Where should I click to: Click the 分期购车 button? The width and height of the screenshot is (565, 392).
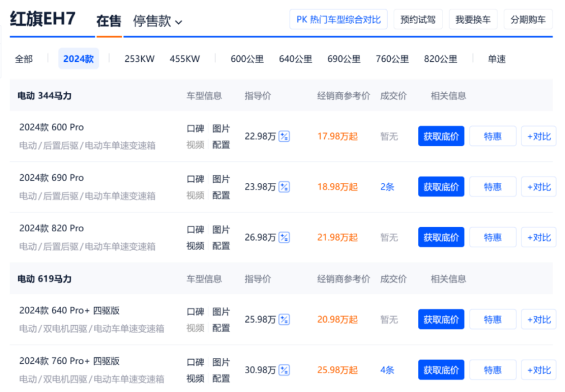point(528,19)
